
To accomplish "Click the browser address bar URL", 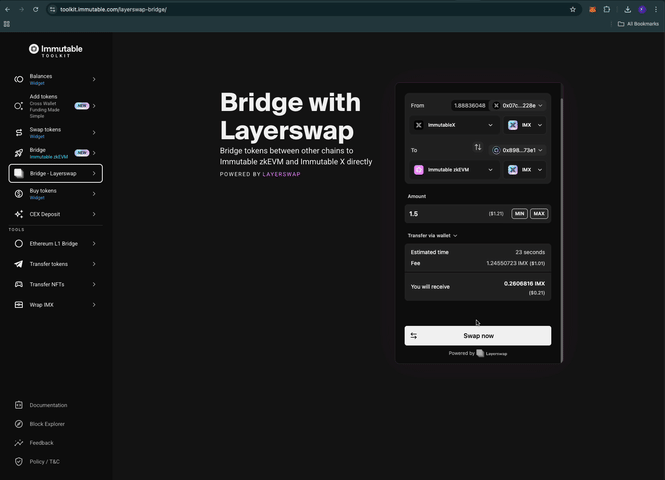I will (x=113, y=9).
